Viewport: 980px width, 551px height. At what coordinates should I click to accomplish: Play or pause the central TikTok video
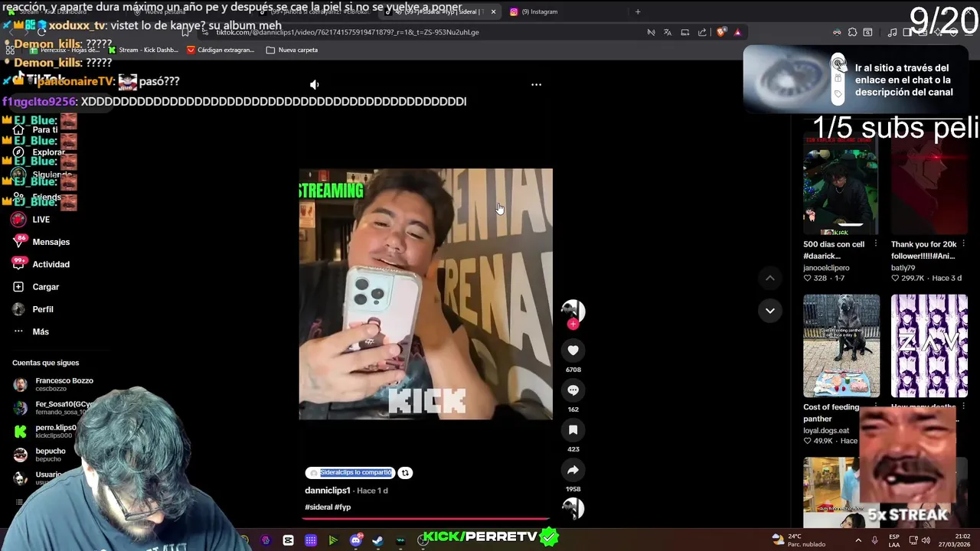pos(426,294)
